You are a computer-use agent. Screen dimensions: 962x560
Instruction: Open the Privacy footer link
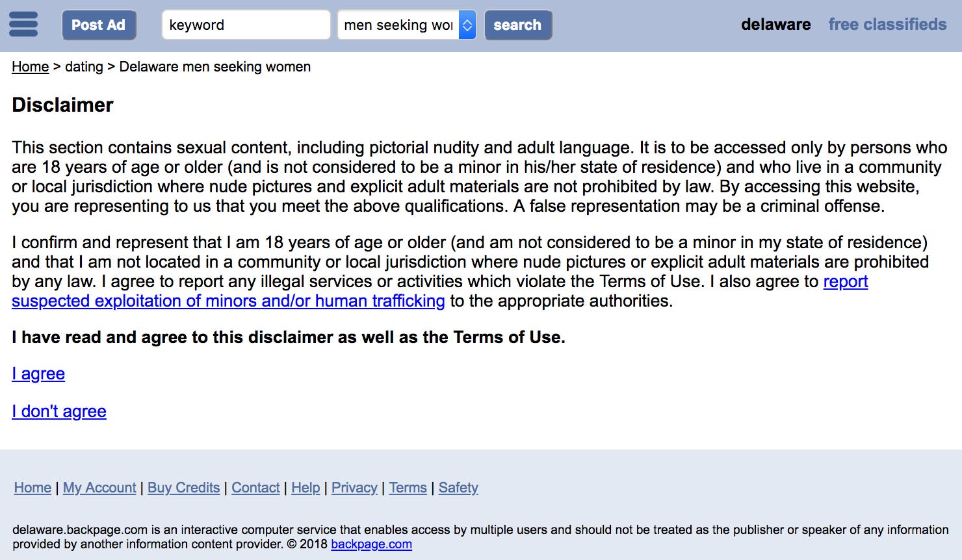pos(354,488)
